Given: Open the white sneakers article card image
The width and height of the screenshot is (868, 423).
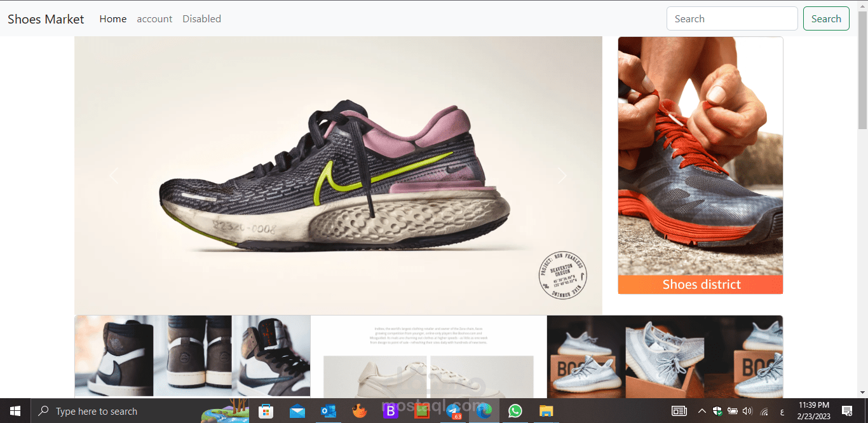Looking at the screenshot, I should [x=429, y=356].
